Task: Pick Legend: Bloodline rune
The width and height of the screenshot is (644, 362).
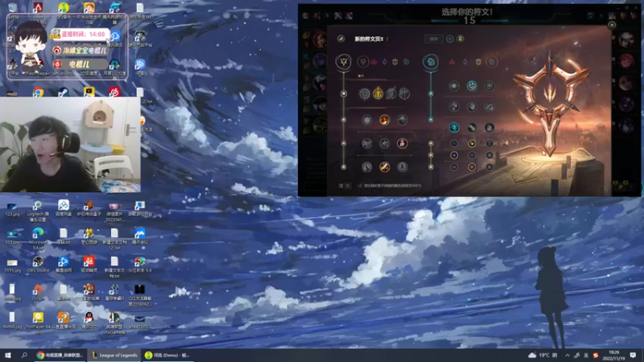Action: [x=402, y=143]
